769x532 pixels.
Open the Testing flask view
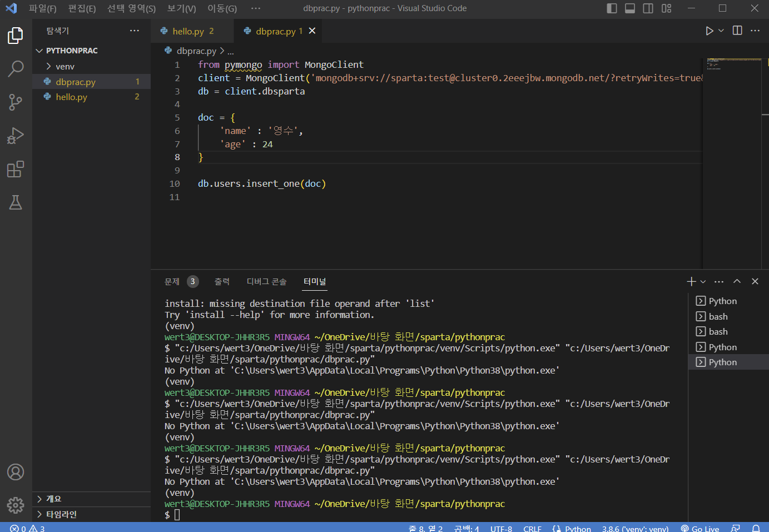(16, 202)
